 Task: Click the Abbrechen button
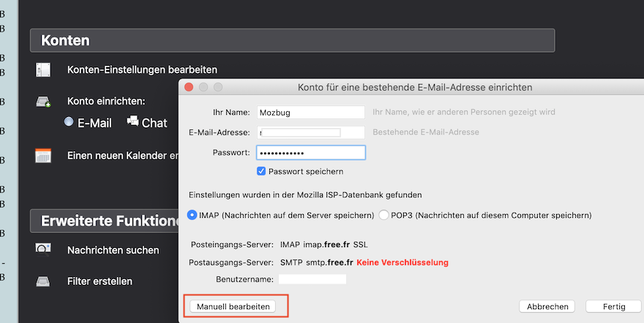click(547, 306)
